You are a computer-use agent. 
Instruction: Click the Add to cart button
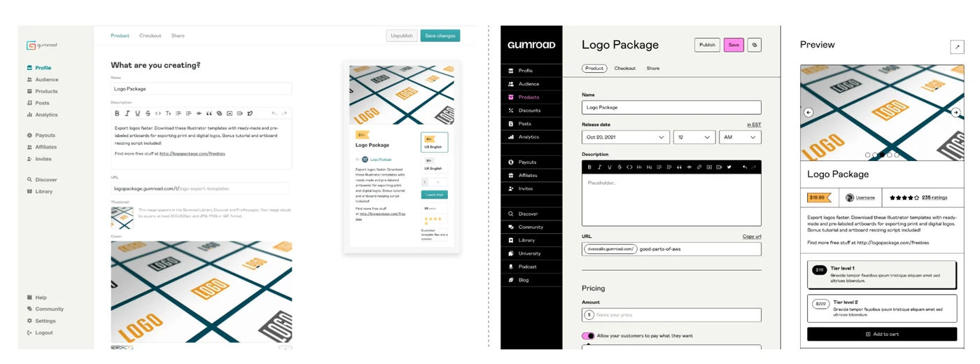coord(882,334)
